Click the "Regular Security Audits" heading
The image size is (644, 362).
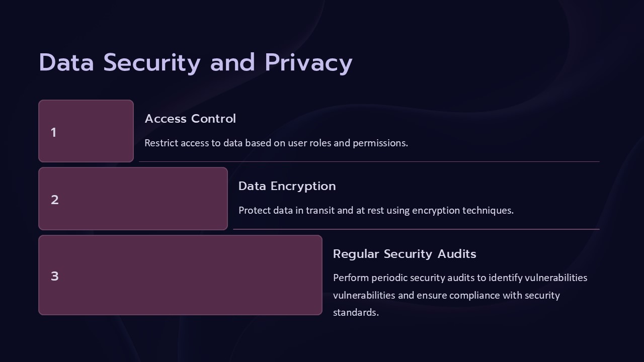tap(405, 254)
